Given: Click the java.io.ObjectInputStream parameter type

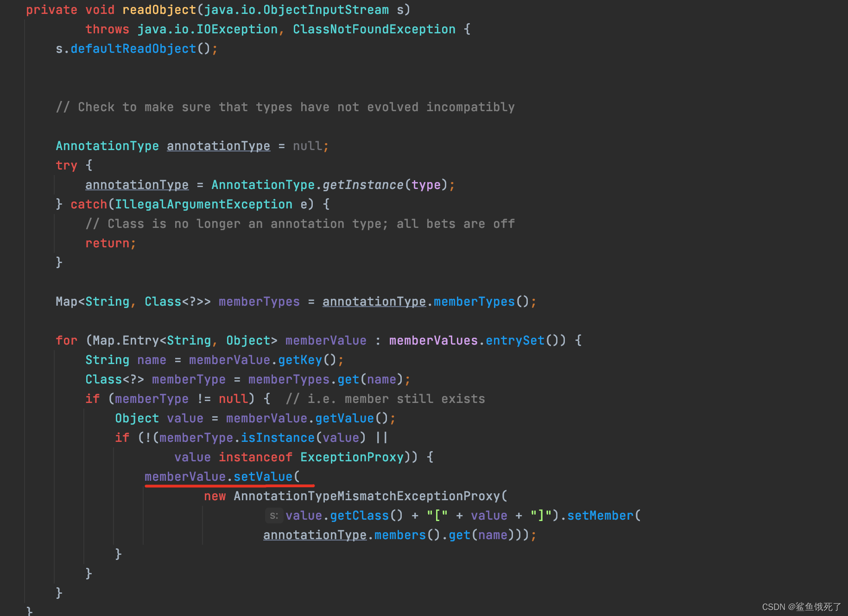Looking at the screenshot, I should pos(297,10).
